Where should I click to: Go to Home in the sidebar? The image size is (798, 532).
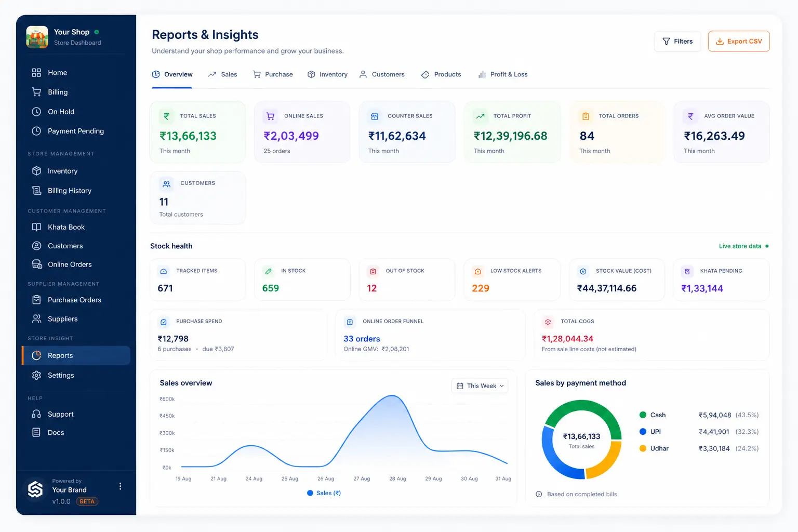pyautogui.click(x=76, y=73)
